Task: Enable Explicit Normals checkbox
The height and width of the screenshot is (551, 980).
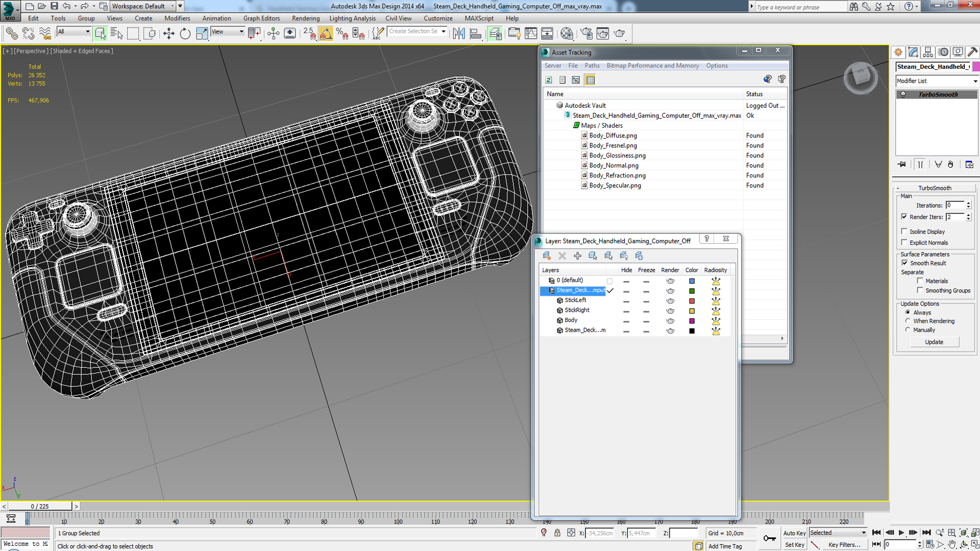Action: coord(904,242)
